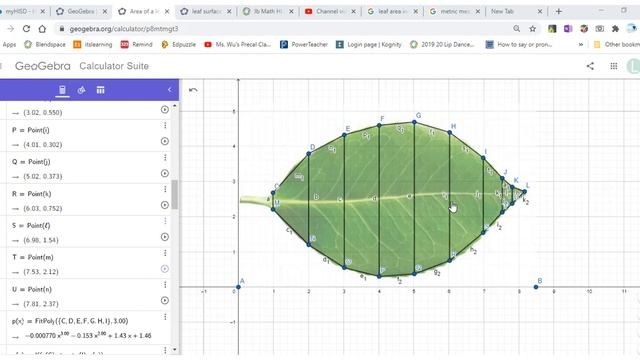Open three-dot menu for T = Point(m)
Screen dimensions: 640x360
point(165,253)
